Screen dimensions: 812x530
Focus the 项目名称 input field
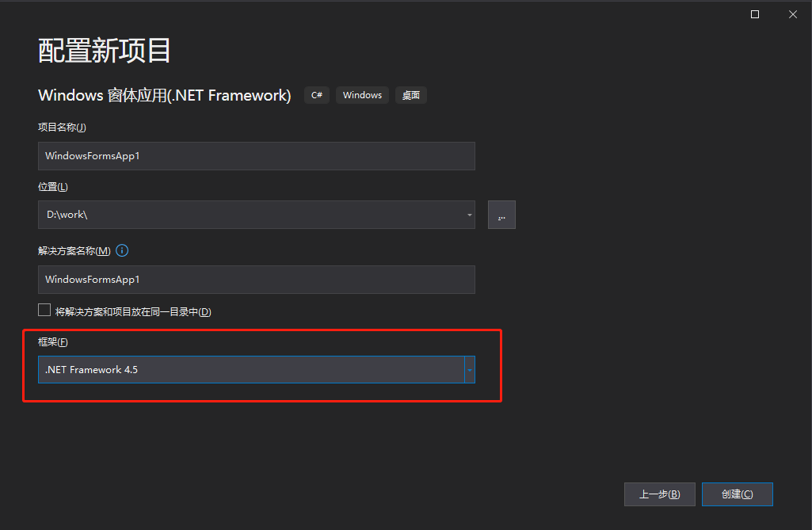(257, 156)
